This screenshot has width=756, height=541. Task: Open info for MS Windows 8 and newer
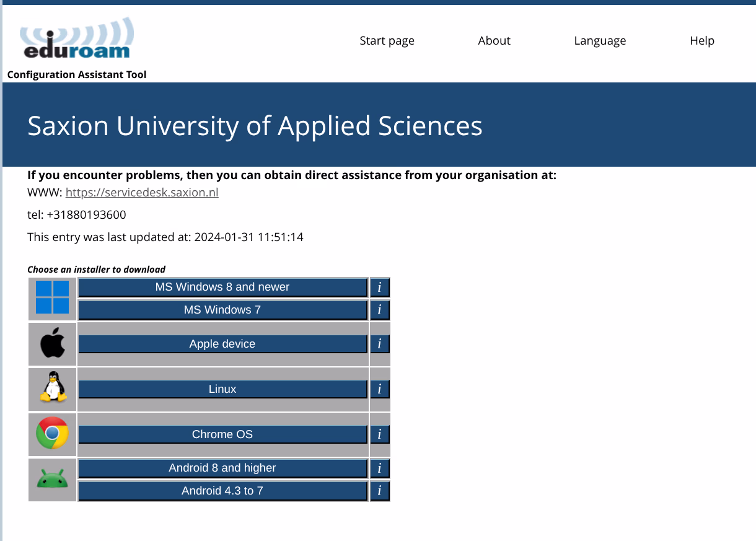379,288
